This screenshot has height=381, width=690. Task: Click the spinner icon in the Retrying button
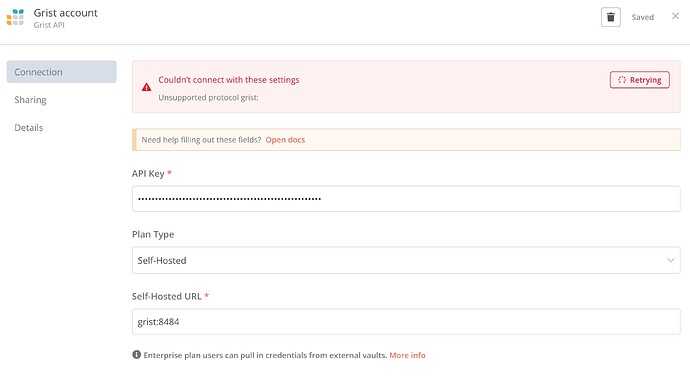(622, 80)
